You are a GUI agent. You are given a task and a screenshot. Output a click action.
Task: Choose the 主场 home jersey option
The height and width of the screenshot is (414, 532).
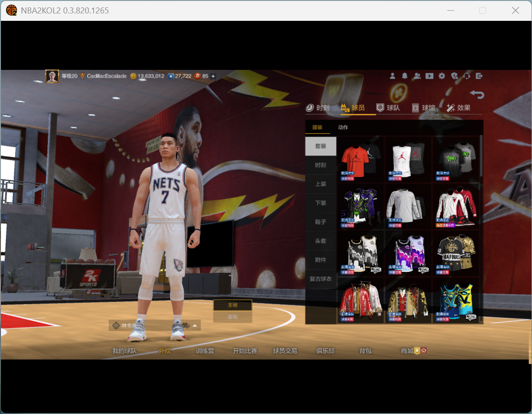(x=233, y=305)
